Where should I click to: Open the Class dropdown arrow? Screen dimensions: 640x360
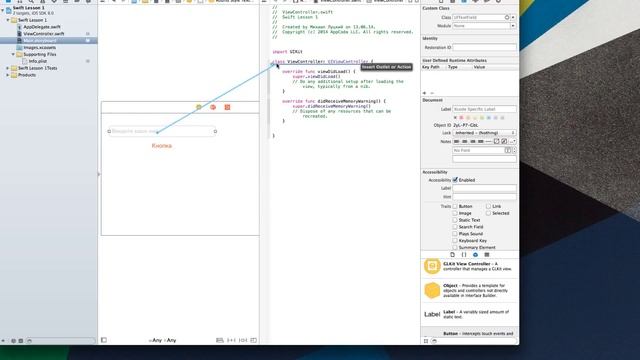pos(513,18)
